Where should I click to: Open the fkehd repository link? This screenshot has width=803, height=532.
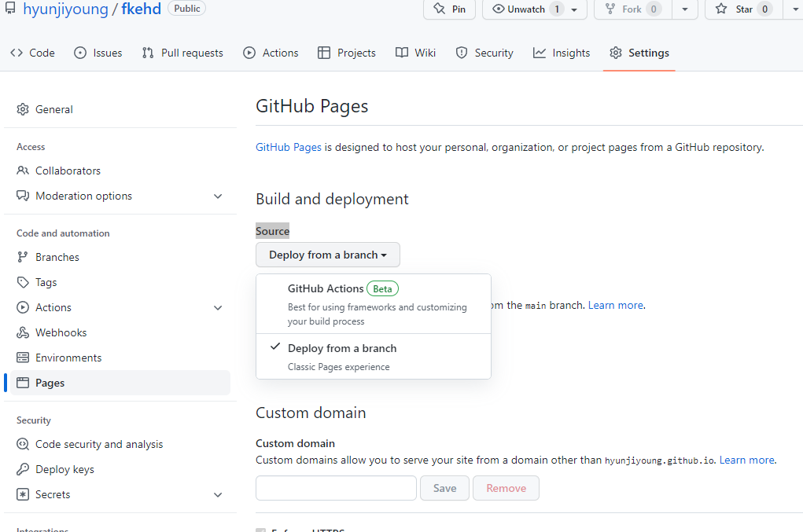[x=142, y=9]
